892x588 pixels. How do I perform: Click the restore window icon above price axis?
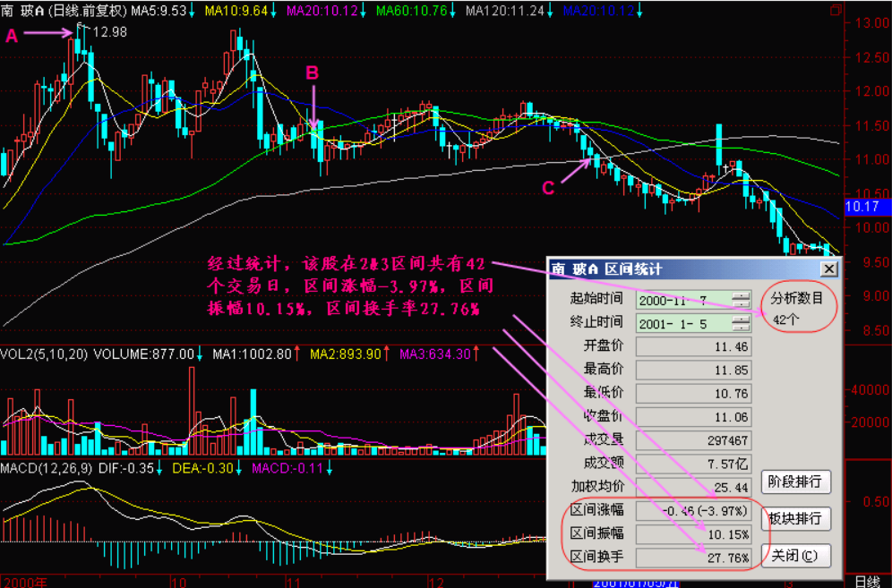click(x=836, y=11)
